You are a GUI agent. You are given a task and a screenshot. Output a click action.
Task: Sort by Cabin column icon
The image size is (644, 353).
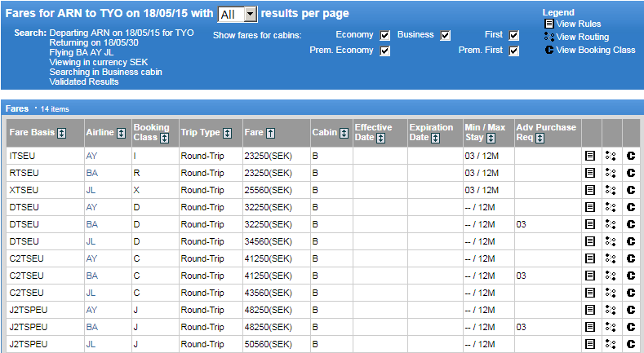[x=343, y=133]
